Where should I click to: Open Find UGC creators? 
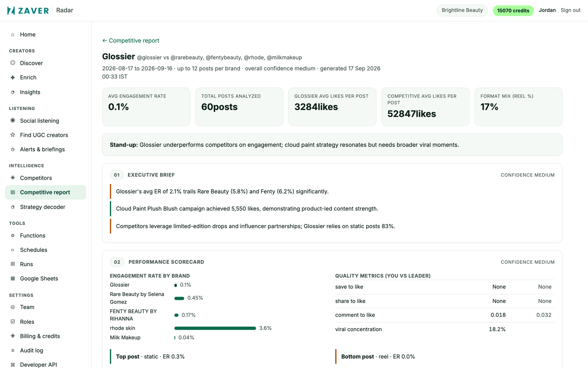tap(46, 135)
